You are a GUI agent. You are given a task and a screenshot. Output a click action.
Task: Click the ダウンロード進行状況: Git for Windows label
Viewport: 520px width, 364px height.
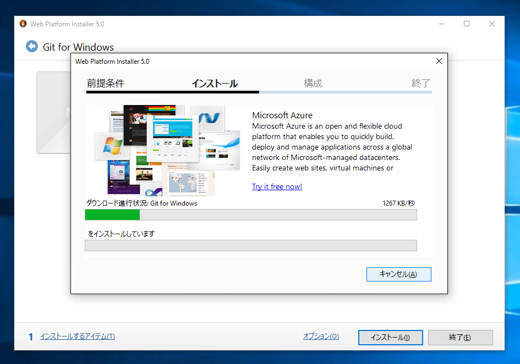142,203
